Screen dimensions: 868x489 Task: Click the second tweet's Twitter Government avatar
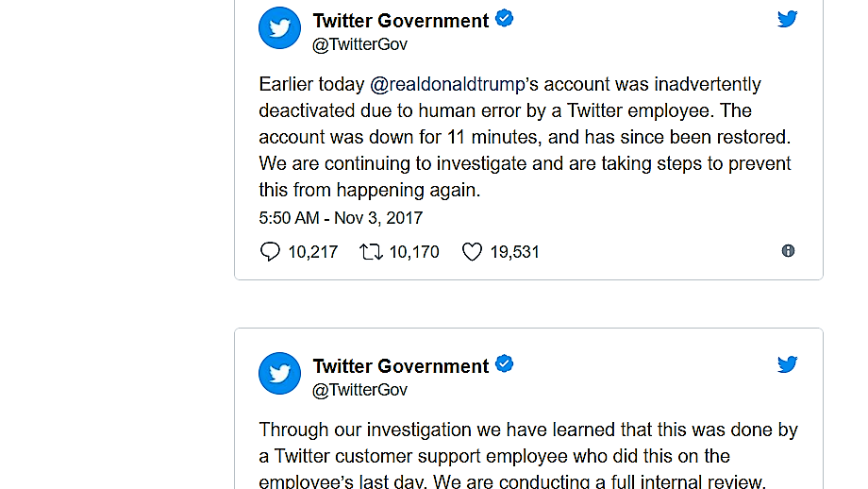pyautogui.click(x=279, y=373)
